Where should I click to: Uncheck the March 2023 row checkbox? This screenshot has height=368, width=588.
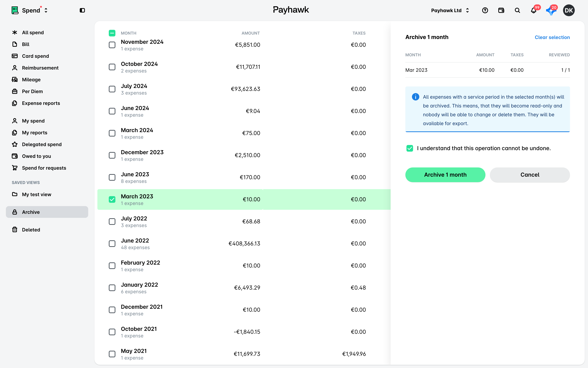[x=112, y=199]
